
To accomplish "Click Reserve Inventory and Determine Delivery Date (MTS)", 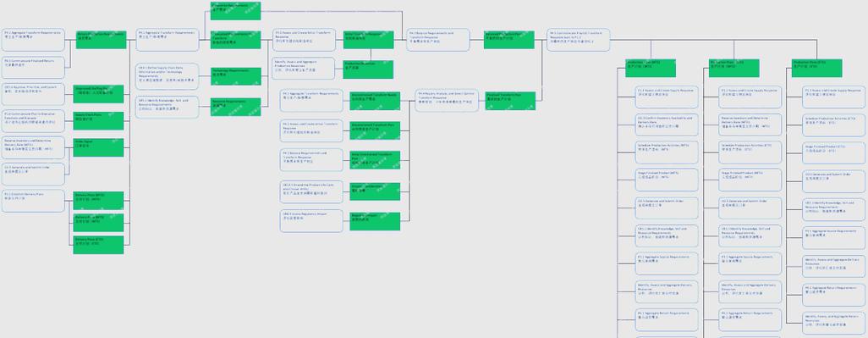I will tap(33, 147).
